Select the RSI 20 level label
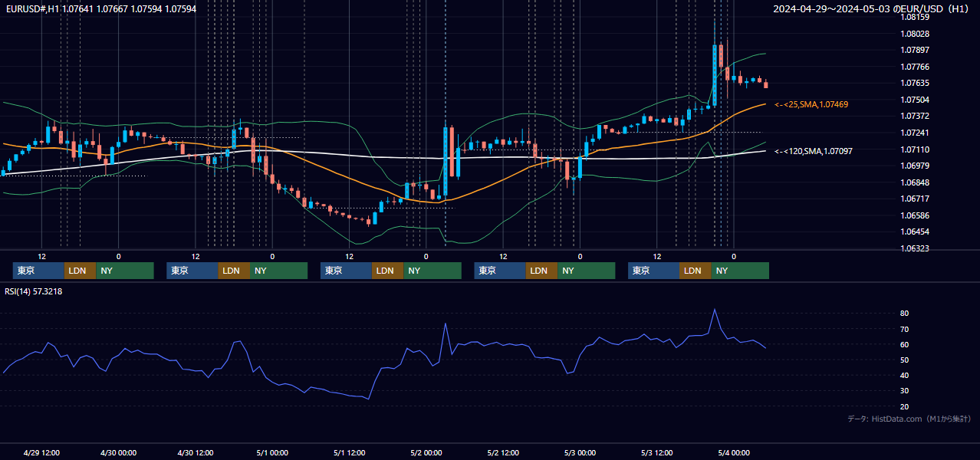The image size is (980, 460). [x=904, y=406]
